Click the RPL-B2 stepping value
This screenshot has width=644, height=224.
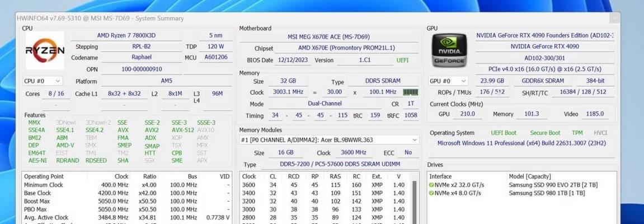(x=142, y=46)
